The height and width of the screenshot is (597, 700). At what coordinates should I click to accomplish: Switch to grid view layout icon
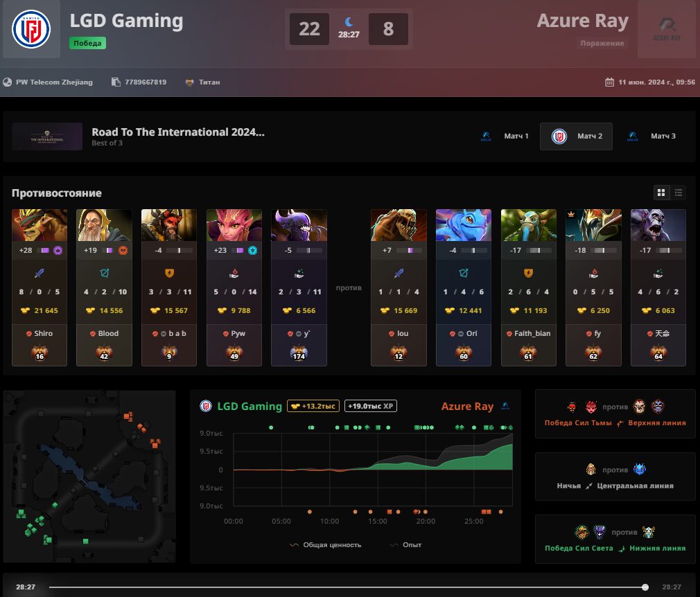[x=661, y=193]
